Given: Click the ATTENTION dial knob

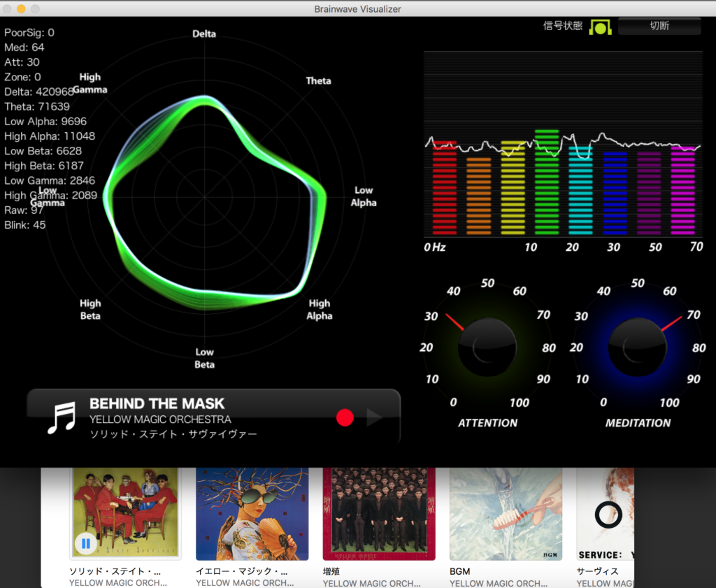Looking at the screenshot, I should click(x=487, y=347).
